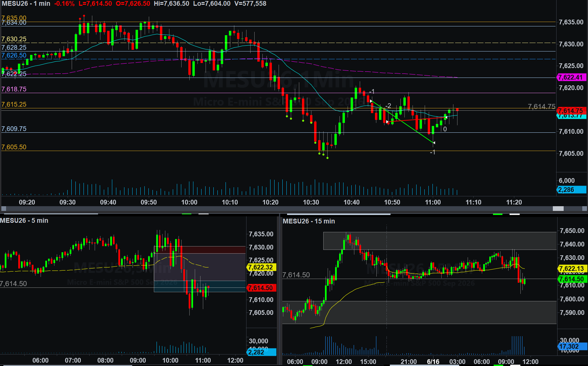This screenshot has width=588, height=366.
Task: Click the 10:20 time label
Action: [x=271, y=202]
